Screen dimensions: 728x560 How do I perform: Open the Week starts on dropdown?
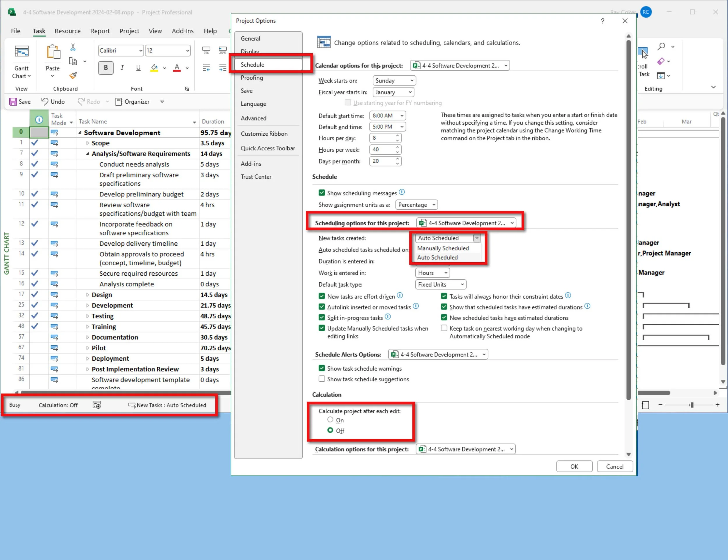tap(394, 80)
